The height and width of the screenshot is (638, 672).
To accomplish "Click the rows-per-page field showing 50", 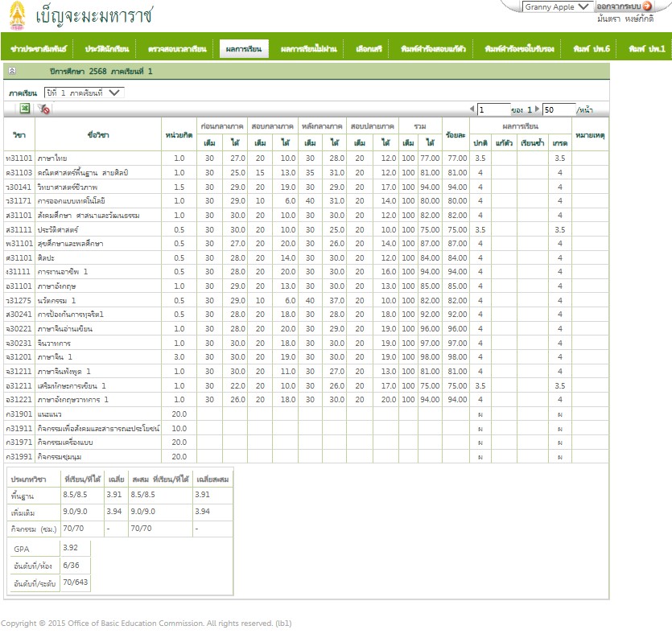I will (558, 109).
